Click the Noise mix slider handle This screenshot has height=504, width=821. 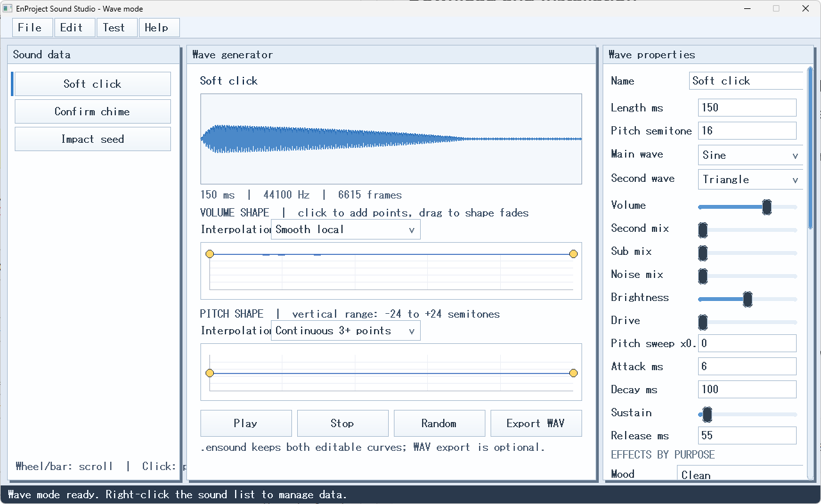coord(703,276)
